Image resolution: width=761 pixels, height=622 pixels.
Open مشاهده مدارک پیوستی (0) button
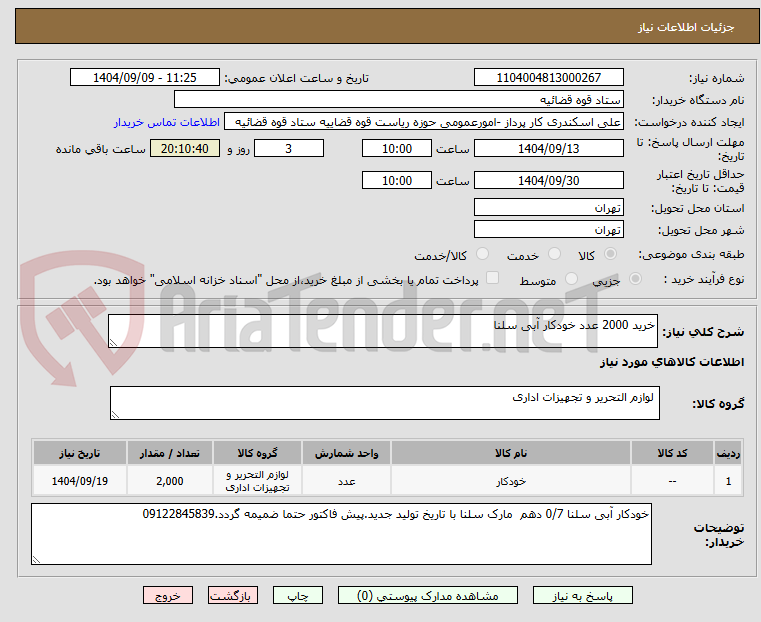[428, 595]
